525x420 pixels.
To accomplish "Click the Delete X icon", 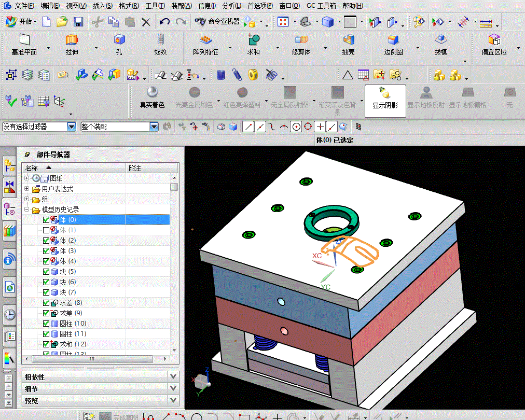I will point(146,22).
